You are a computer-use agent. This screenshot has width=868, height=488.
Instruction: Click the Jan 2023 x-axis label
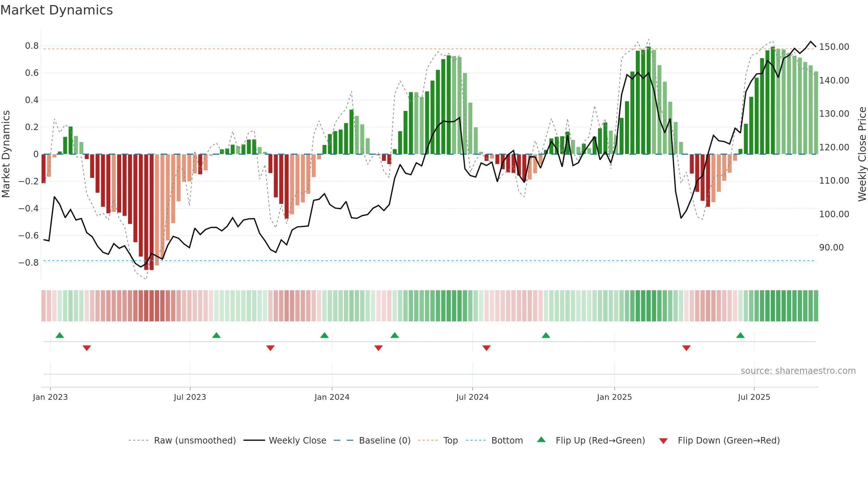50,397
